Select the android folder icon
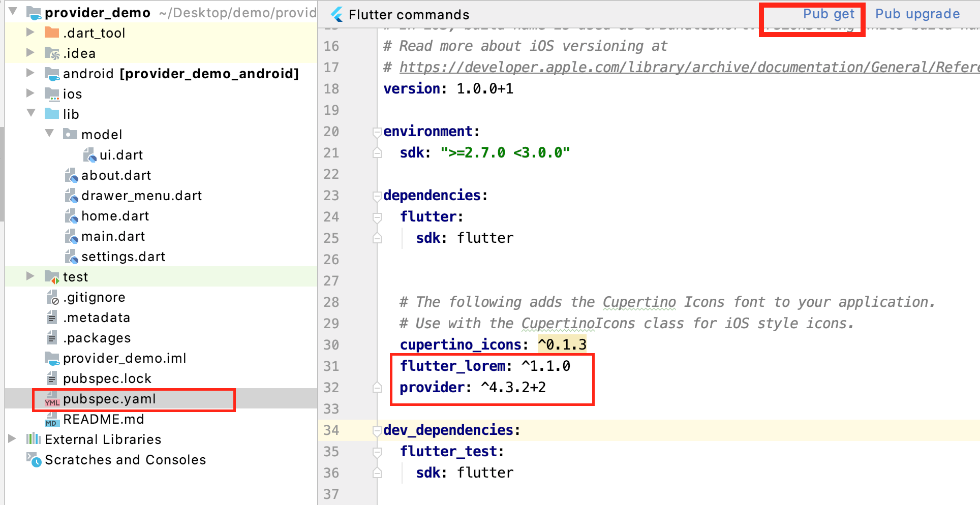Viewport: 980px width, 505px height. click(x=53, y=73)
